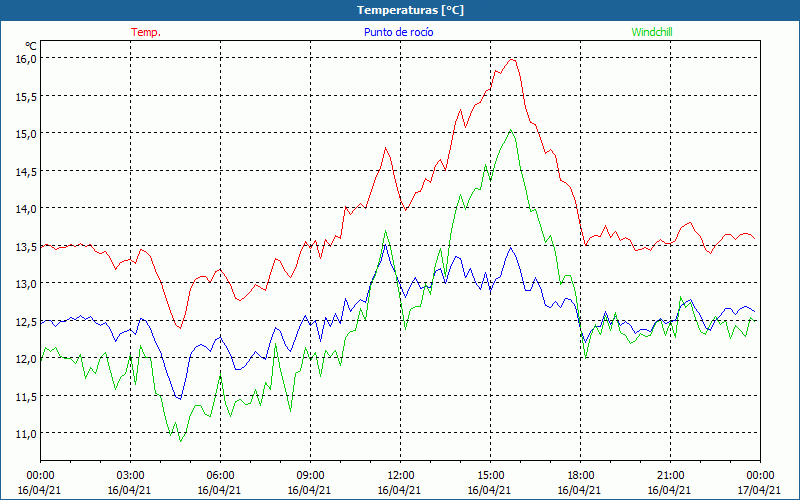Viewport: 800px width, 500px height.
Task: Click the 12,0 y-axis value
Action: coord(26,359)
